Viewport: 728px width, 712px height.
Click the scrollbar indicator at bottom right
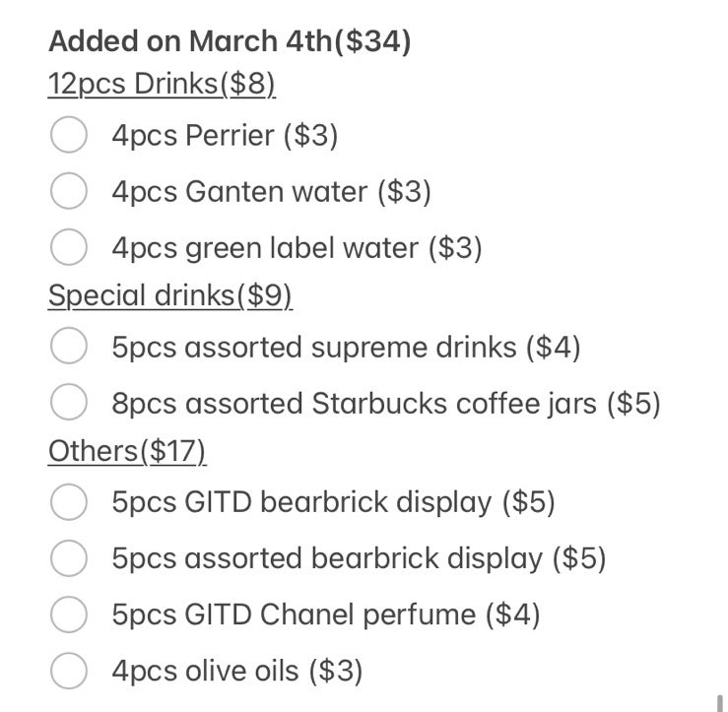tap(719, 703)
